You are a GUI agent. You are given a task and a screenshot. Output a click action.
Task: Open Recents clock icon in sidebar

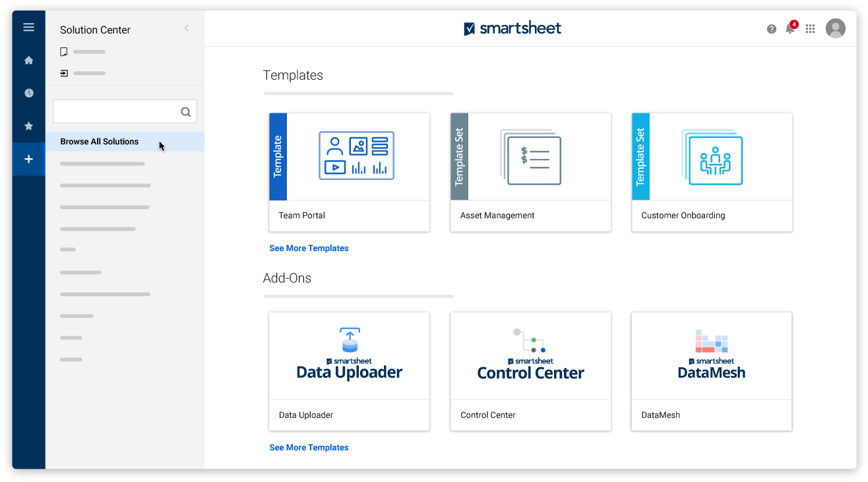point(28,93)
